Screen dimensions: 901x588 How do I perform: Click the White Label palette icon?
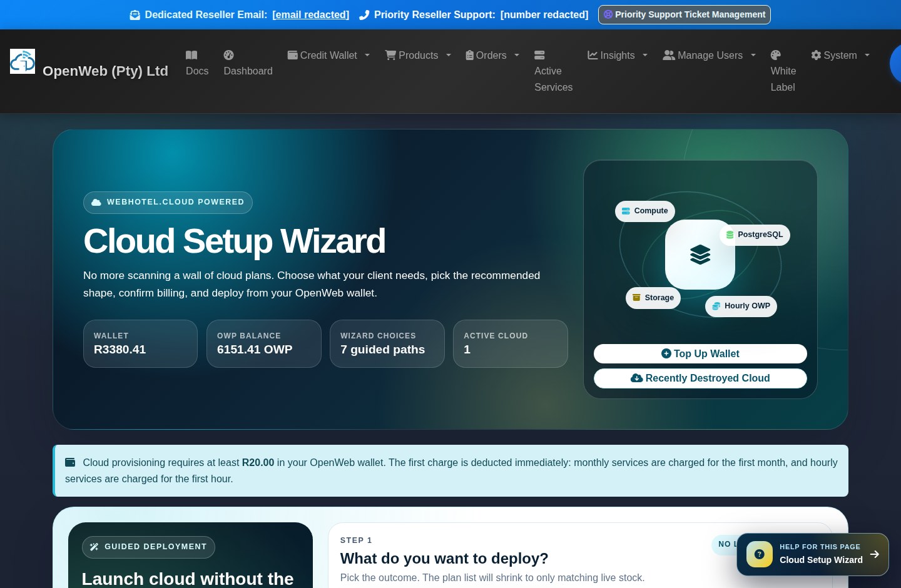click(776, 55)
